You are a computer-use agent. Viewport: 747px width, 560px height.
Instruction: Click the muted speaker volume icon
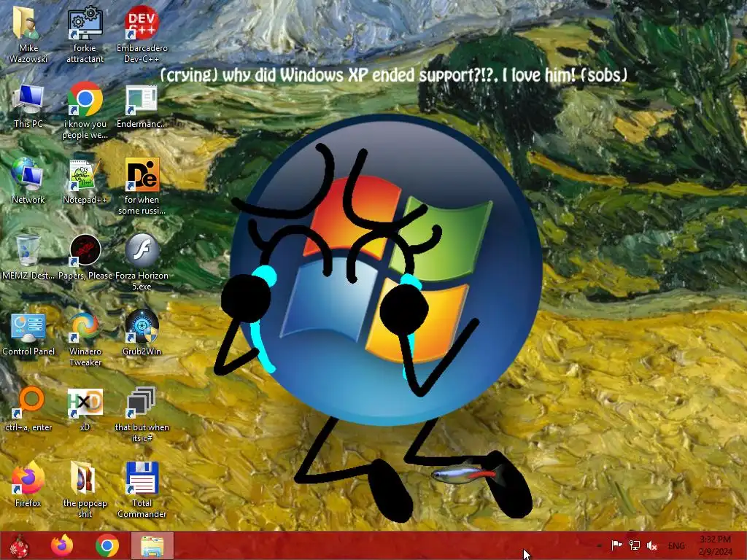coord(651,545)
